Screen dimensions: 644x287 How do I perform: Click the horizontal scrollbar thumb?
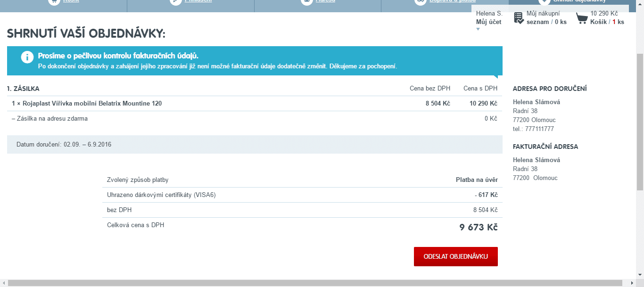pos(316,283)
